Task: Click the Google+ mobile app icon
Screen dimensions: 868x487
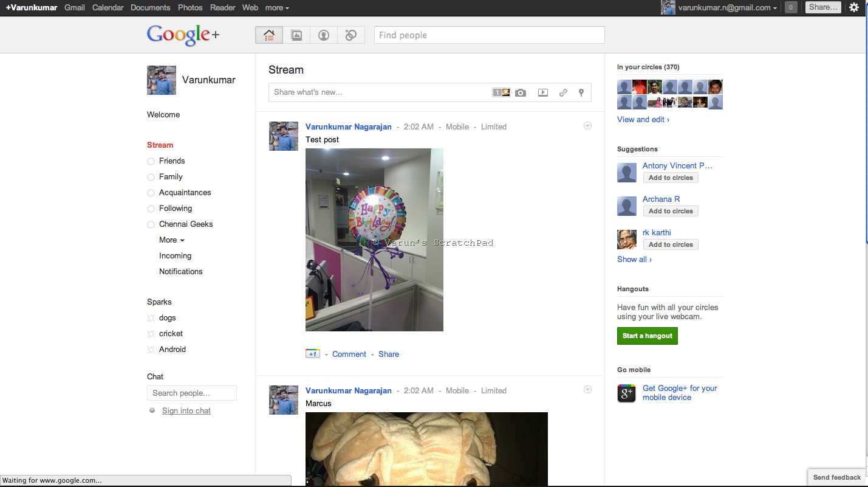Action: coord(626,393)
